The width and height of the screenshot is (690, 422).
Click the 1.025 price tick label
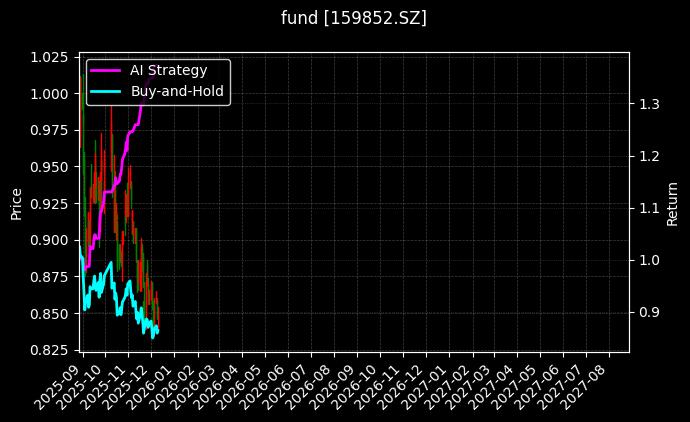(51, 57)
